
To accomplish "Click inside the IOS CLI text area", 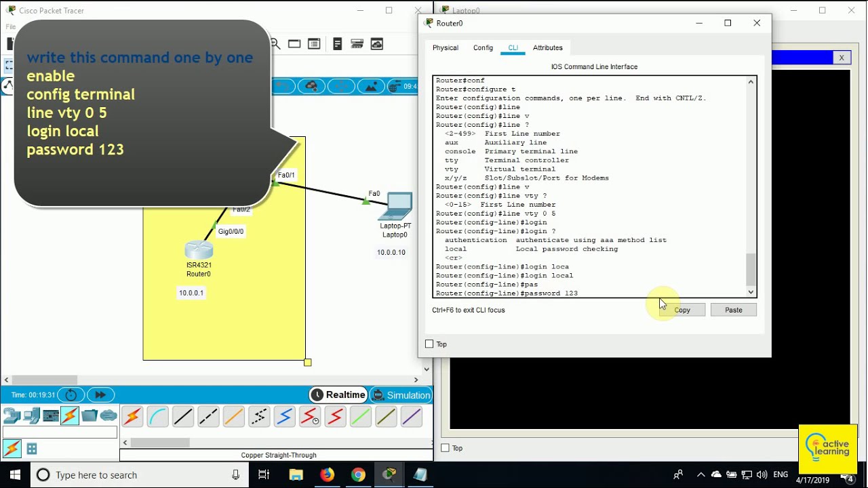I will [589, 186].
